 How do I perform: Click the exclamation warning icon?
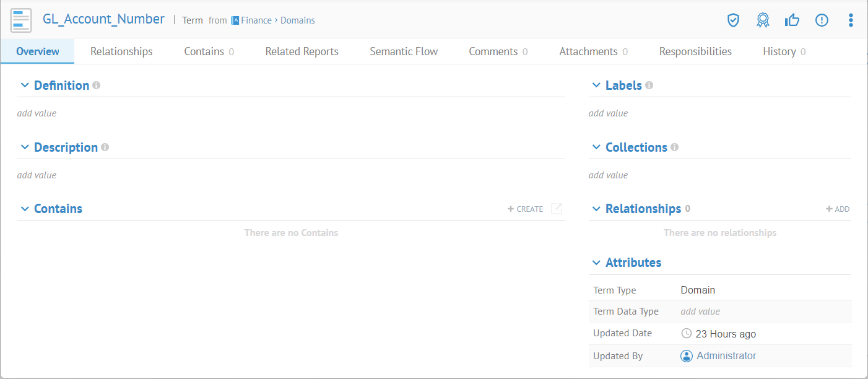click(x=822, y=20)
